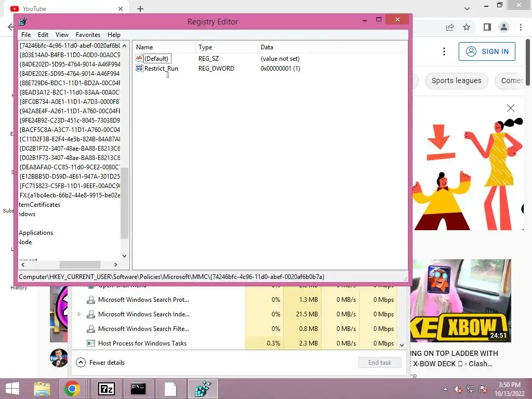The height and width of the screenshot is (399, 532).
Task: Select the Sports leagues filter chip
Action: pos(456,81)
